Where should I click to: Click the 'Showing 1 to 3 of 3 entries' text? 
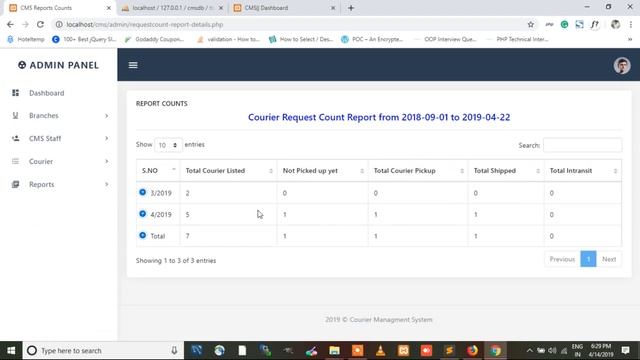coord(176,260)
